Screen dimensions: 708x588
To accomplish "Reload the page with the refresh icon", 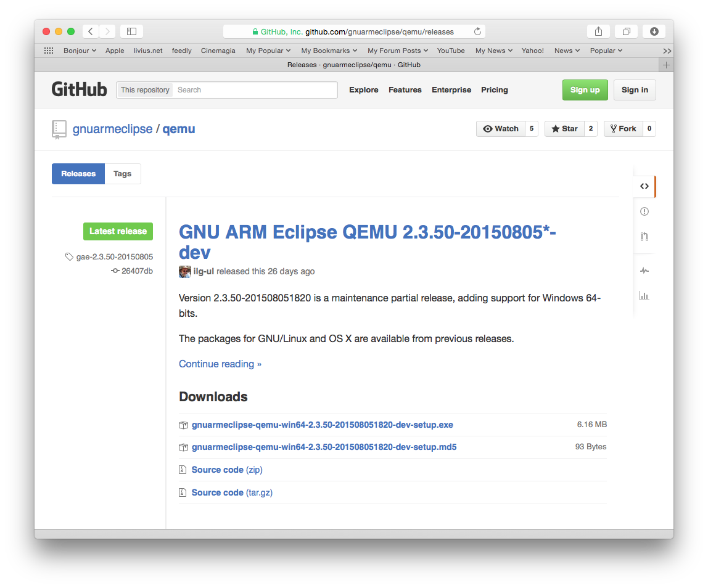I will (x=477, y=31).
